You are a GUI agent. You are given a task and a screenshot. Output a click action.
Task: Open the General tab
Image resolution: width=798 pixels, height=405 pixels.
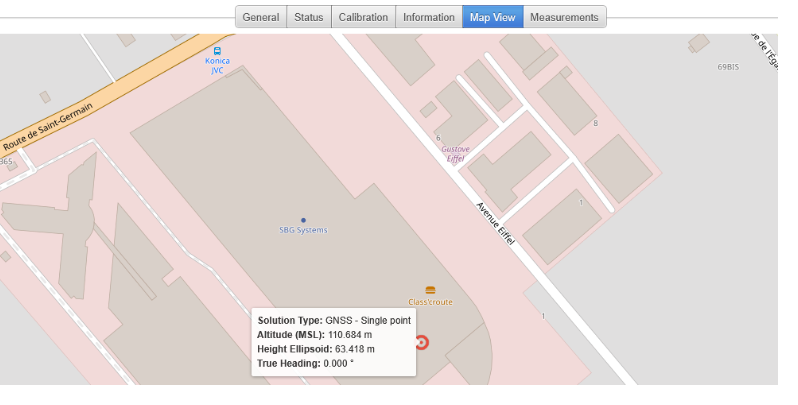click(261, 17)
